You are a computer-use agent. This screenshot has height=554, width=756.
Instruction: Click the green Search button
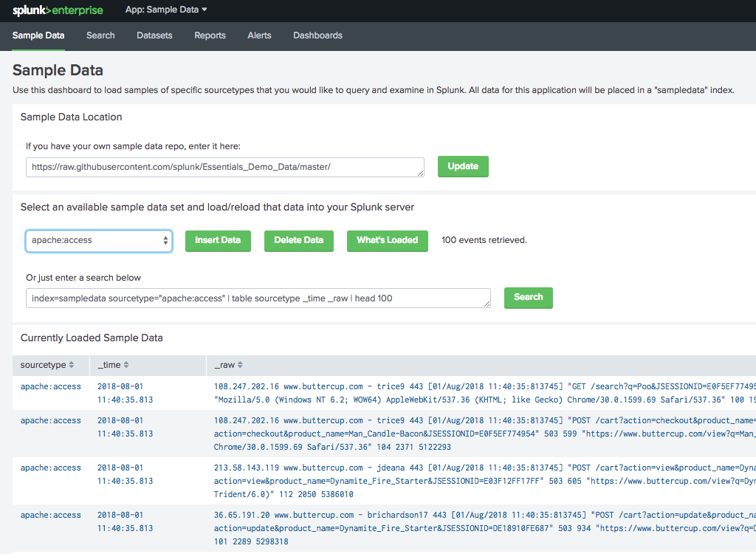tap(529, 297)
